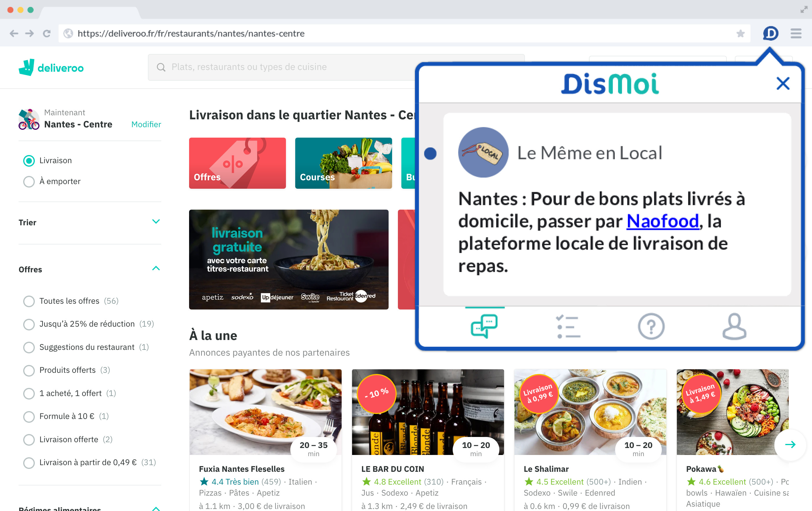Image resolution: width=812 pixels, height=511 pixels.
Task: Select the À emporter option
Action: click(x=29, y=181)
